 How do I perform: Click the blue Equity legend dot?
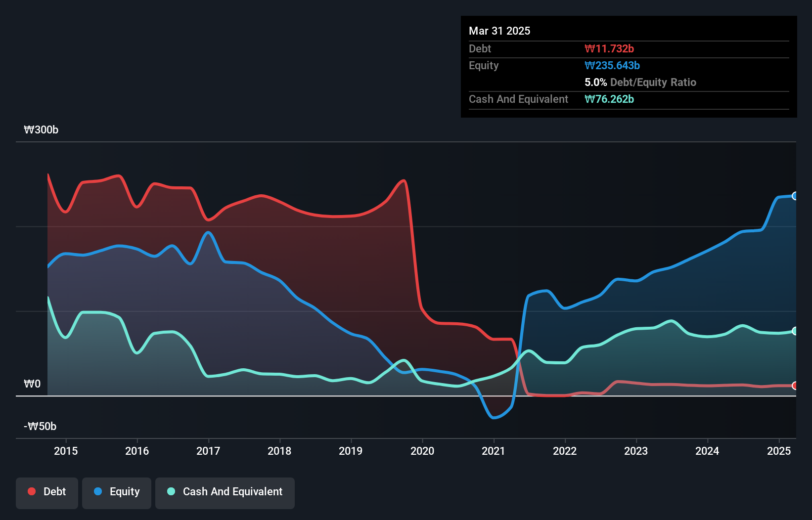tap(98, 491)
